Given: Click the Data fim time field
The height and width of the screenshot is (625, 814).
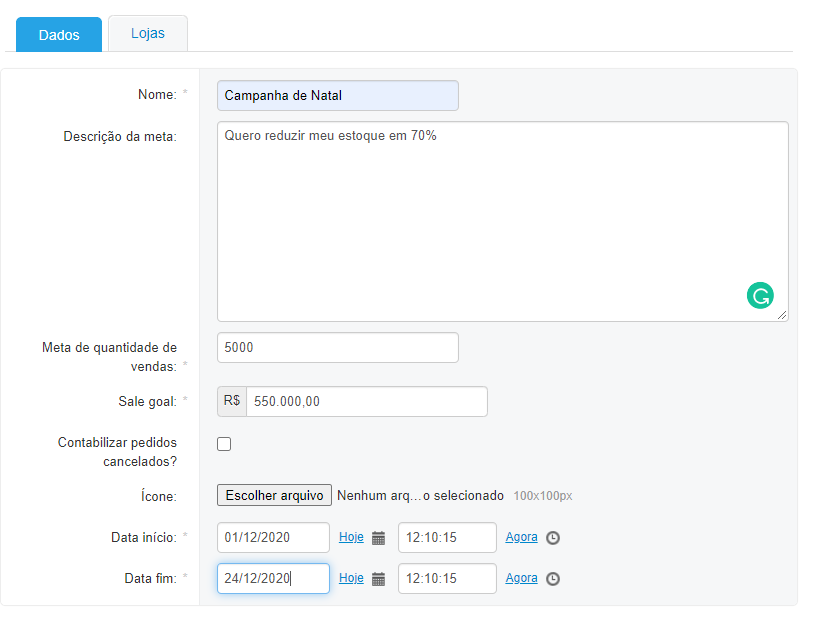Looking at the screenshot, I should click(x=447, y=578).
